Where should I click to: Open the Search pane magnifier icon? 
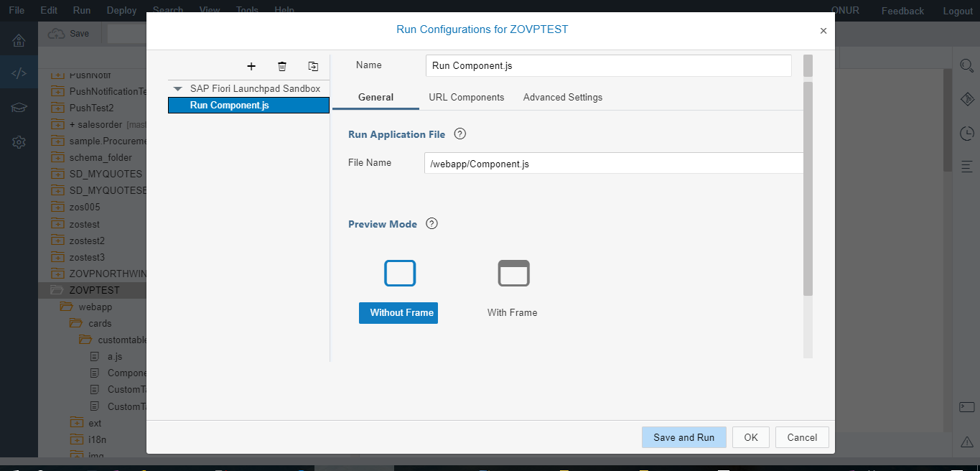[x=966, y=66]
